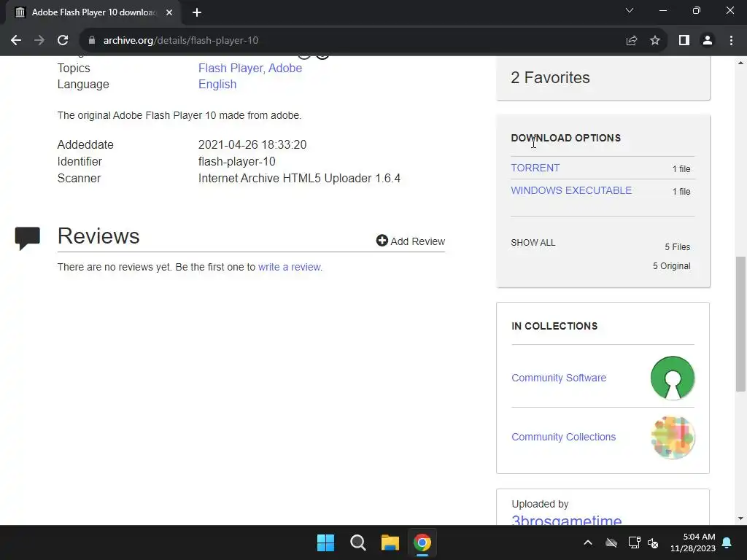The image size is (747, 560).
Task: Click the 2 Favorites count
Action: coord(550,77)
